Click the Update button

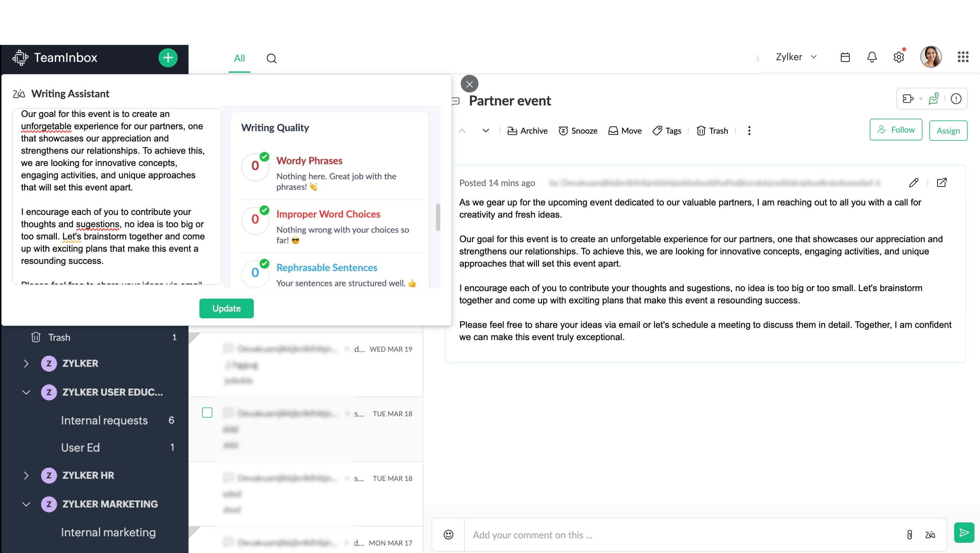pyautogui.click(x=226, y=308)
